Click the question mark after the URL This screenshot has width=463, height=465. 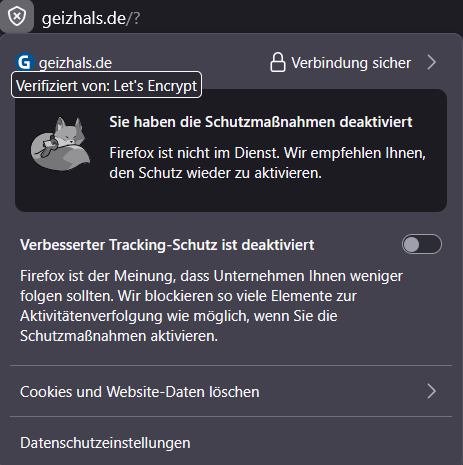tap(137, 19)
